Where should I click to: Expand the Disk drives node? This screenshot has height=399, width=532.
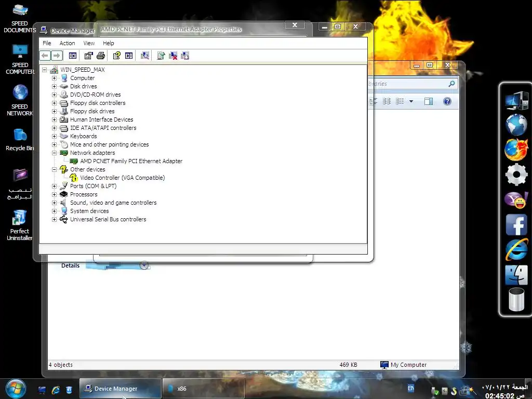click(54, 86)
